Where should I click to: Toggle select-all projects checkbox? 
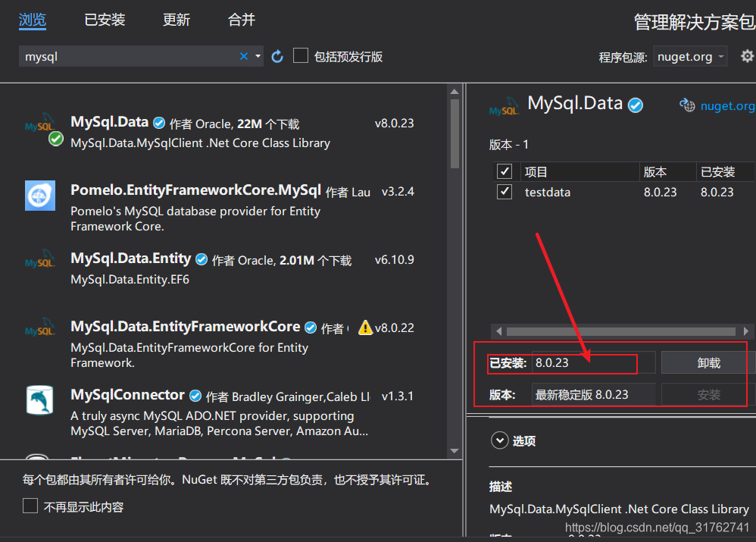click(x=505, y=171)
